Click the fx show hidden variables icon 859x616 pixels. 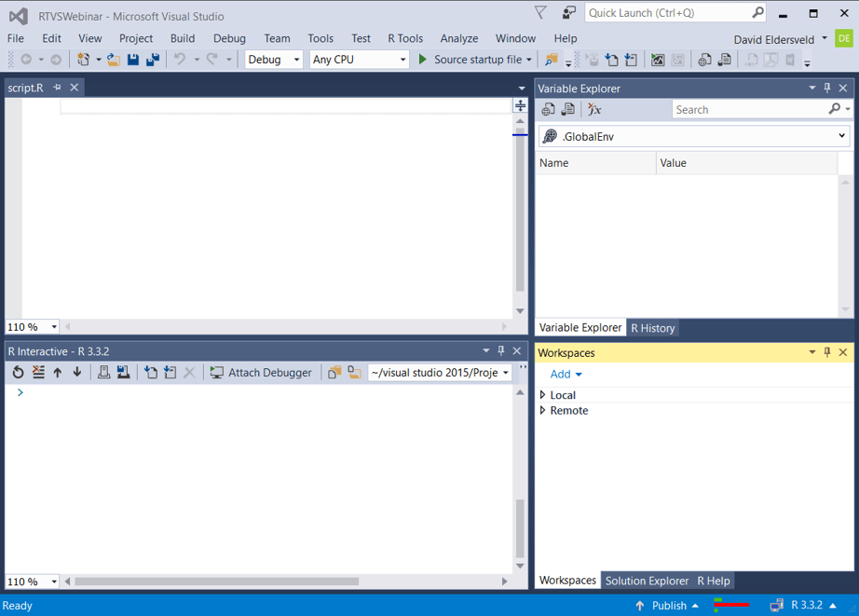(593, 109)
